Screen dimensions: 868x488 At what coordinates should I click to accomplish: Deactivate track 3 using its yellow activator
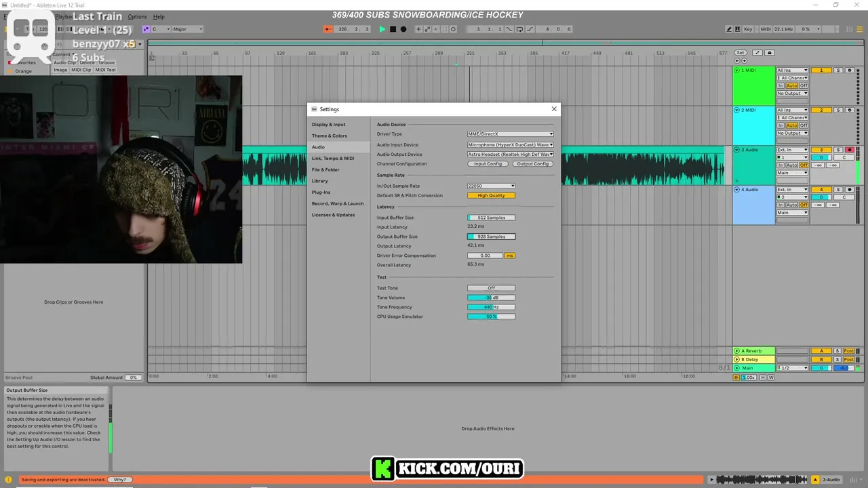pyautogui.click(x=821, y=150)
